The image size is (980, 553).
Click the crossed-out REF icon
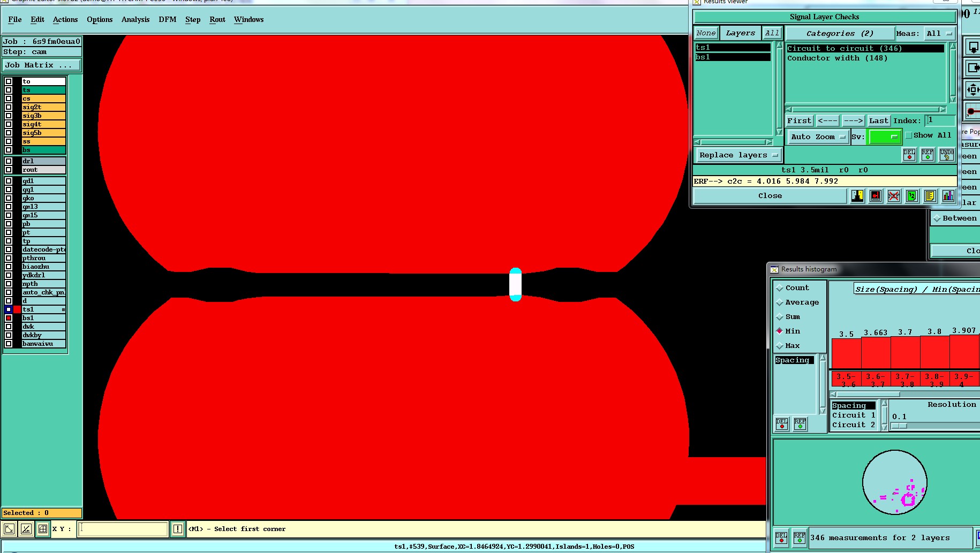pyautogui.click(x=894, y=196)
